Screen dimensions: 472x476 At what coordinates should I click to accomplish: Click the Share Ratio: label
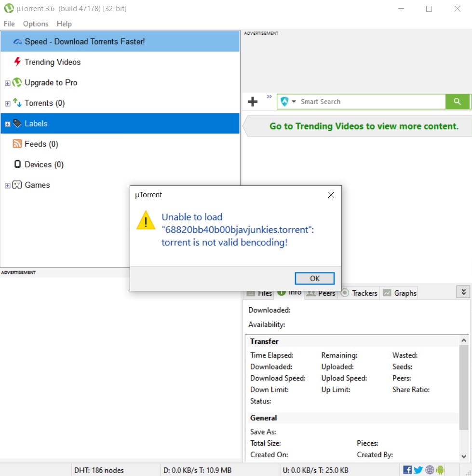411,390
